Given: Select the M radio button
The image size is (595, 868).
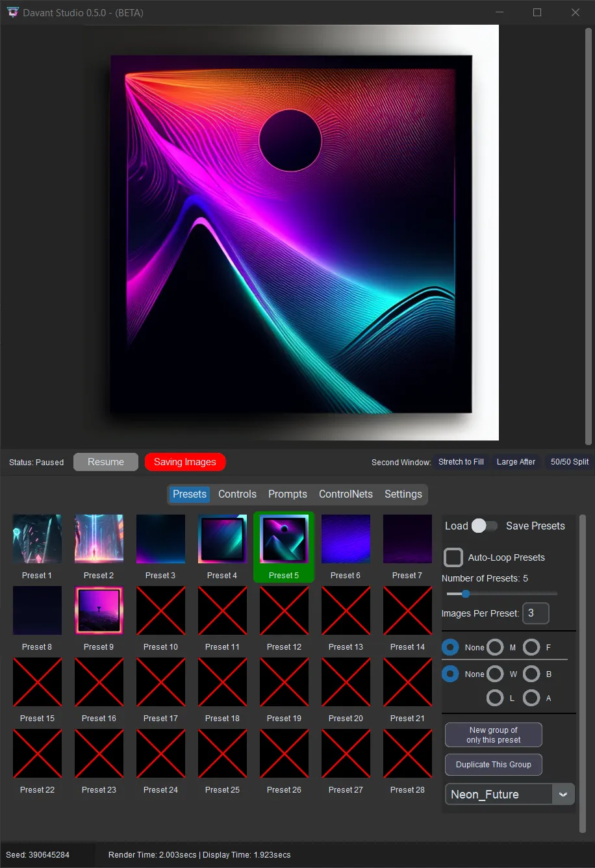Looking at the screenshot, I should pyautogui.click(x=495, y=646).
